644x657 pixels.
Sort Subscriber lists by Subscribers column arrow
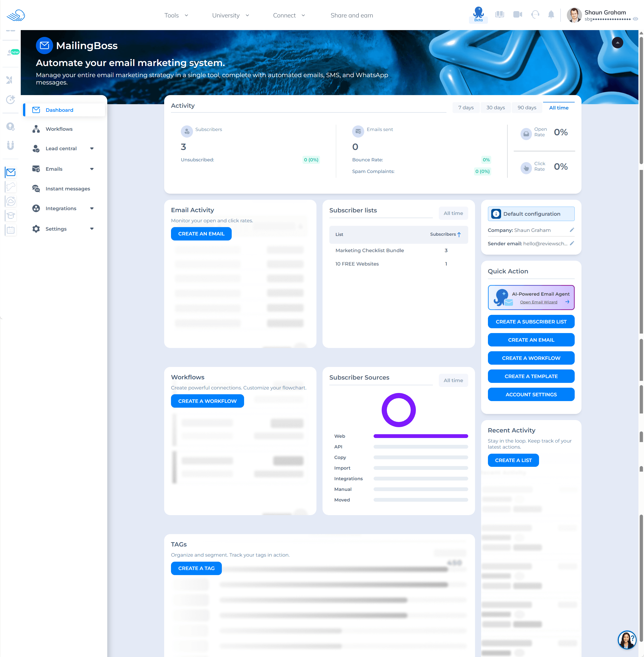(x=459, y=234)
